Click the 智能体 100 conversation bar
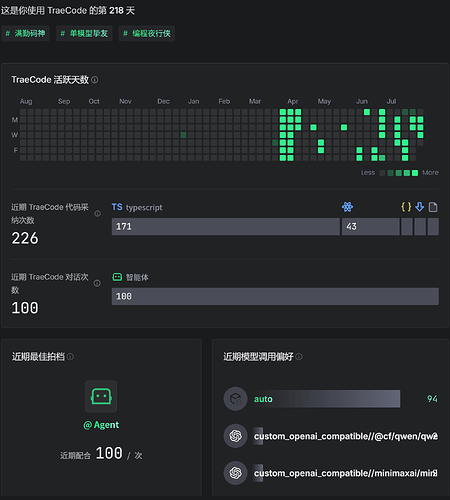 click(275, 296)
